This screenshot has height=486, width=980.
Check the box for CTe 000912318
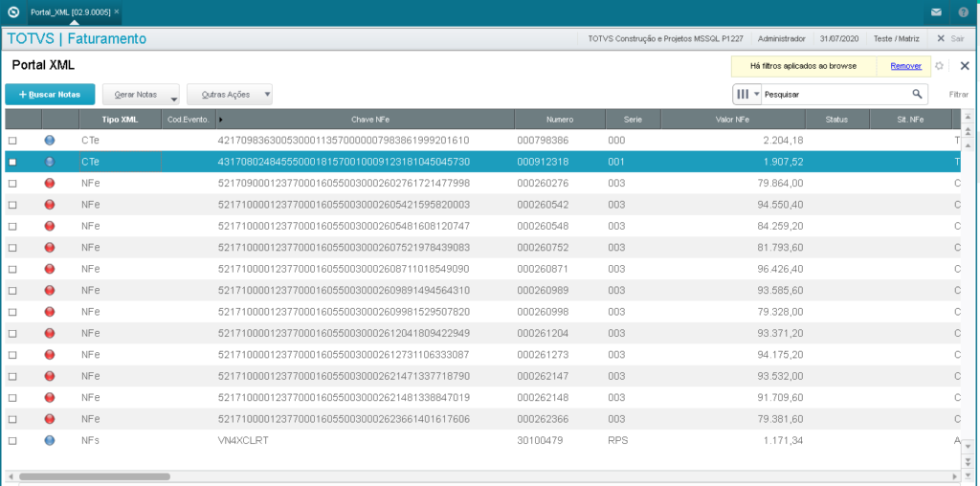[12, 163]
